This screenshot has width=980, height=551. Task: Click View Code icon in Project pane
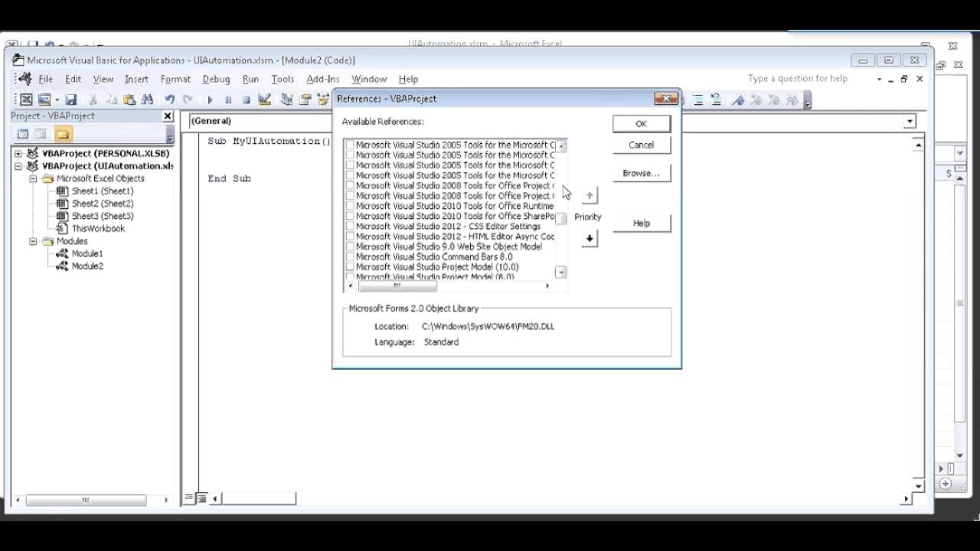point(23,134)
